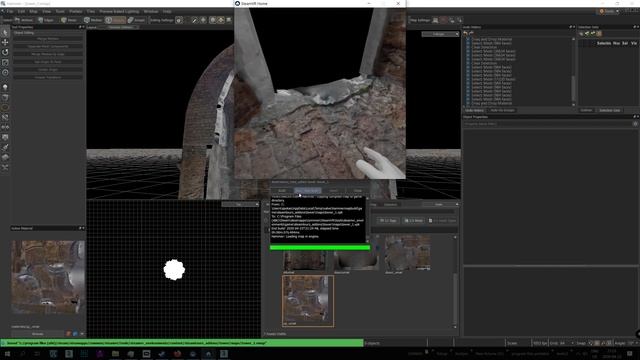Float the Tool Properties panel
The width and height of the screenshot is (640, 360).
80,27
